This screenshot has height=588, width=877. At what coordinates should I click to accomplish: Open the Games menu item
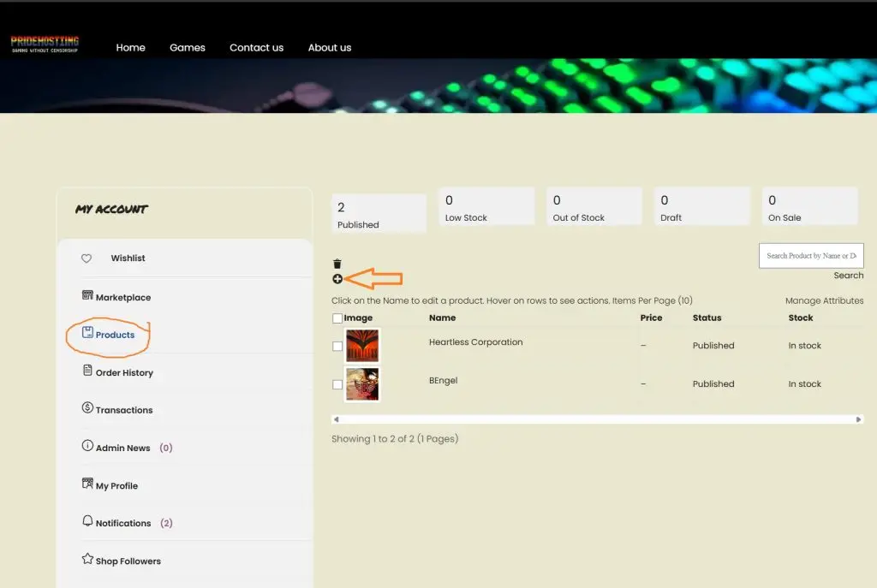(187, 48)
